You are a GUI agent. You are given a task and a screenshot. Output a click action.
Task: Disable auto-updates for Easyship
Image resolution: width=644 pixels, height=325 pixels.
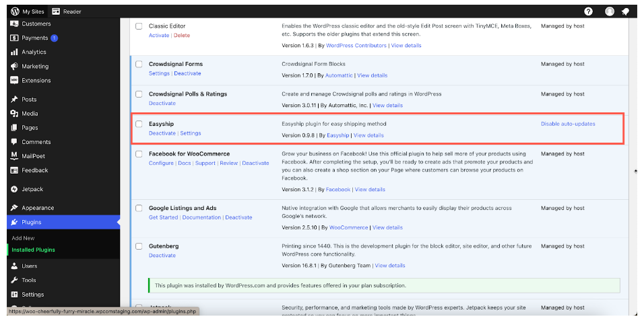(568, 124)
